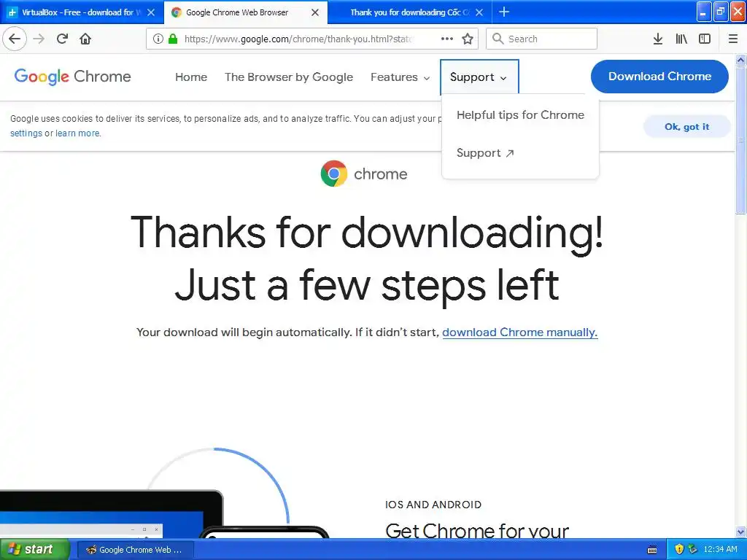This screenshot has width=747, height=560.
Task: Reload the current page
Action: pos(63,39)
